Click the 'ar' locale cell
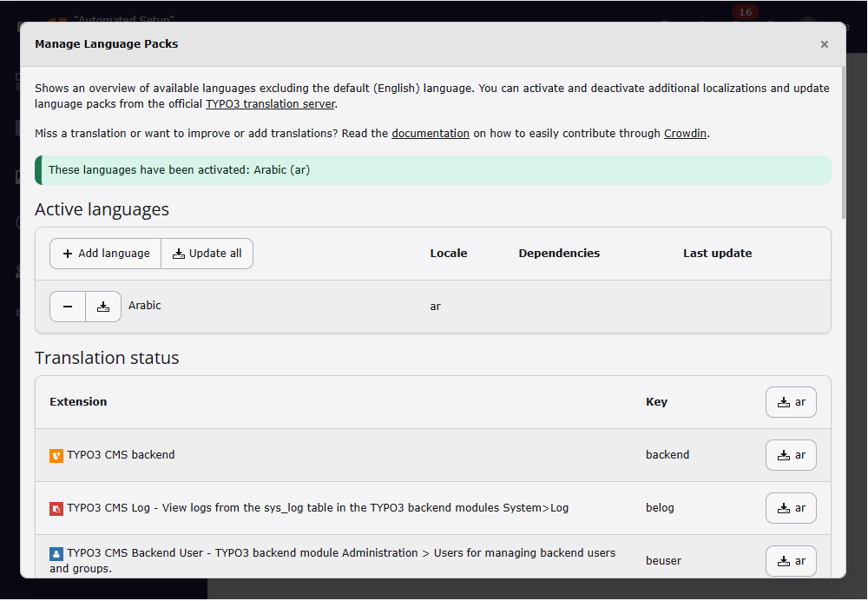 435,307
